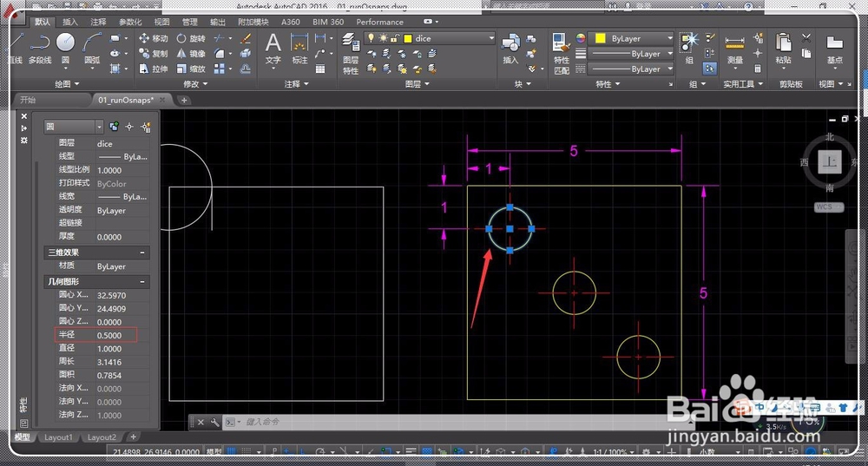Click the Cut scissors icon
Screen dimensions: 868x466
[x=806, y=38]
